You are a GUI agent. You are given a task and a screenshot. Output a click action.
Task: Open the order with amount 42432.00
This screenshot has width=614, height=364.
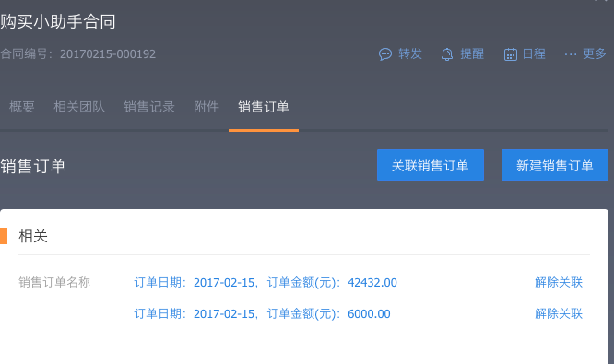[x=266, y=282]
